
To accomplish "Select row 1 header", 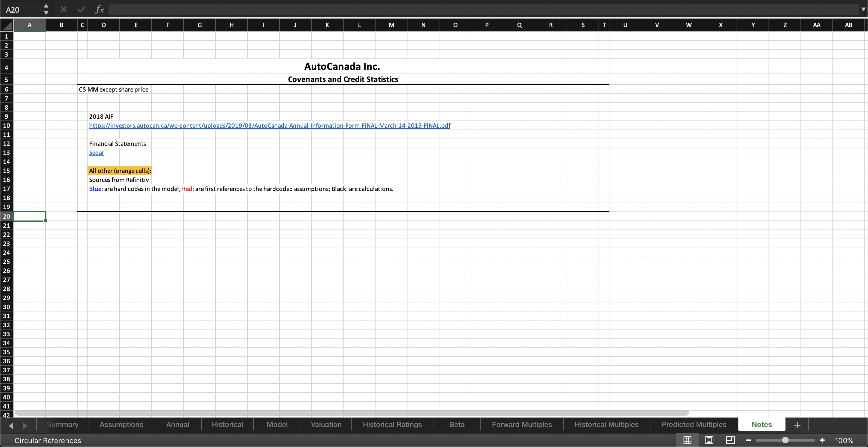I will pos(6,36).
